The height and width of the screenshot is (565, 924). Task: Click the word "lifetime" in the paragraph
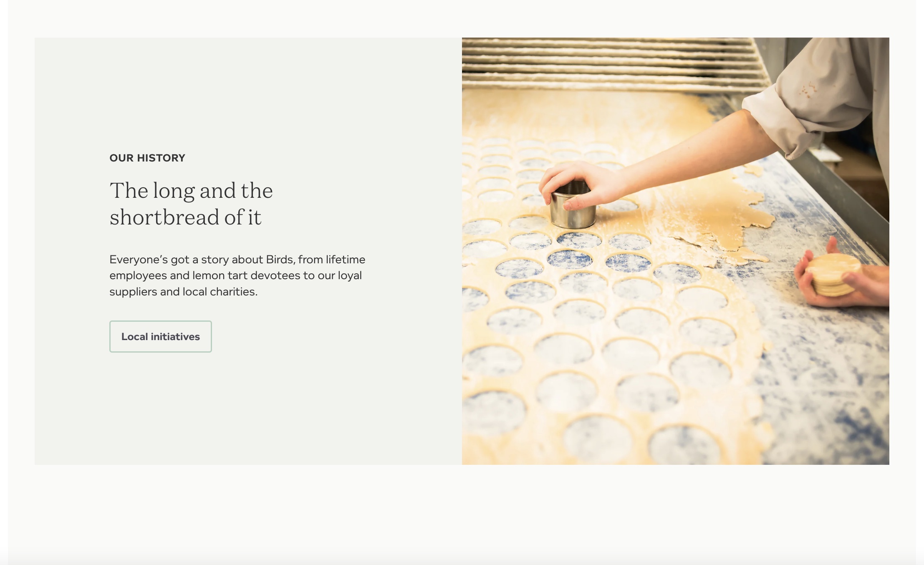[x=345, y=260]
